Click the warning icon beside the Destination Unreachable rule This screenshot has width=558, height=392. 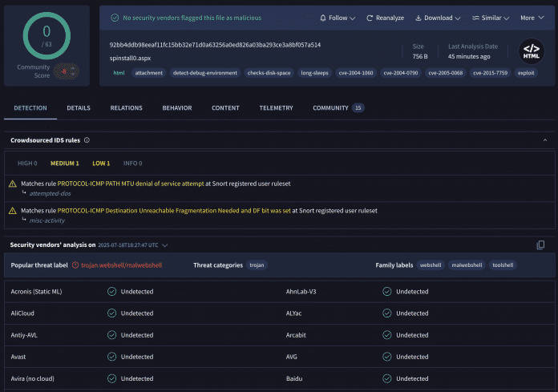point(13,211)
